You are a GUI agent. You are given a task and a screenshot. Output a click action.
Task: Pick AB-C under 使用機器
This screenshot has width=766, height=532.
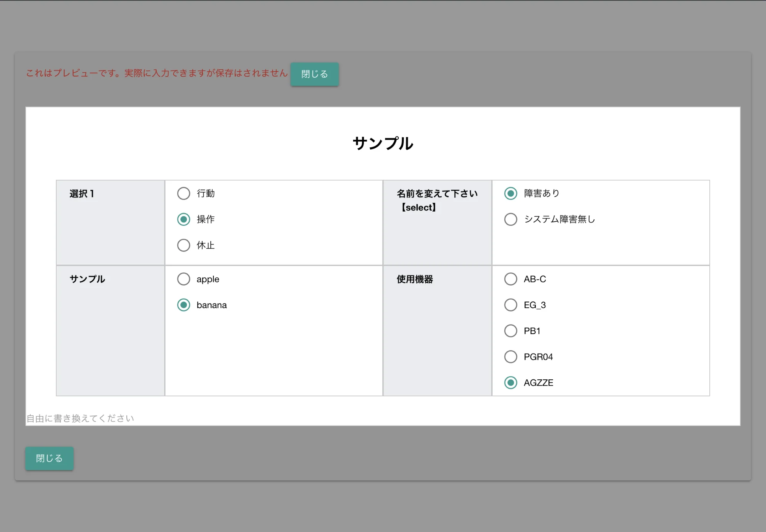click(x=511, y=279)
